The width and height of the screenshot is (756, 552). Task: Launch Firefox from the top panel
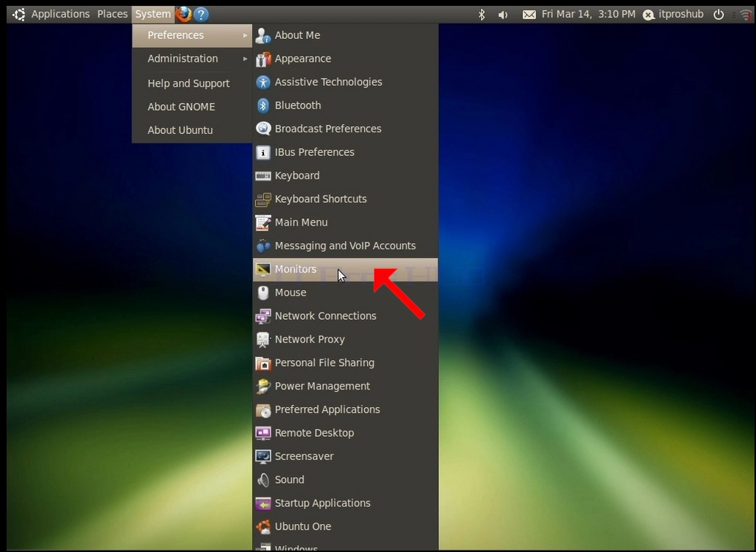pos(183,15)
